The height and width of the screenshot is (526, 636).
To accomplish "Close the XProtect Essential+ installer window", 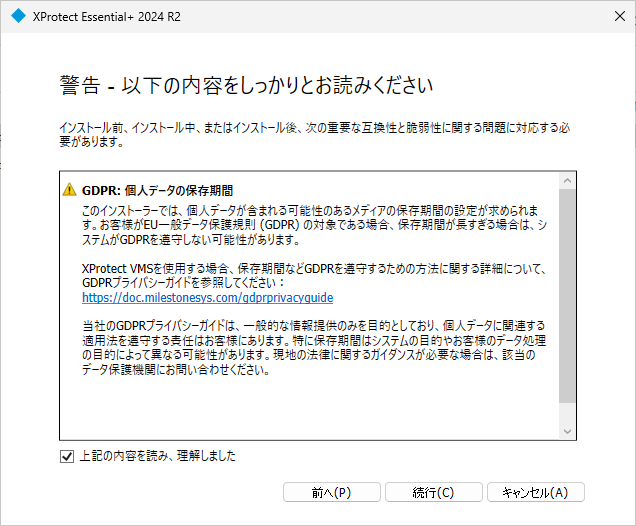I will pyautogui.click(x=619, y=16).
